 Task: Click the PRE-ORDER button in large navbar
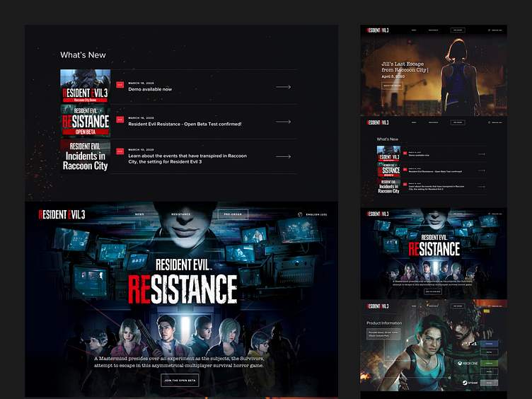pyautogui.click(x=233, y=214)
